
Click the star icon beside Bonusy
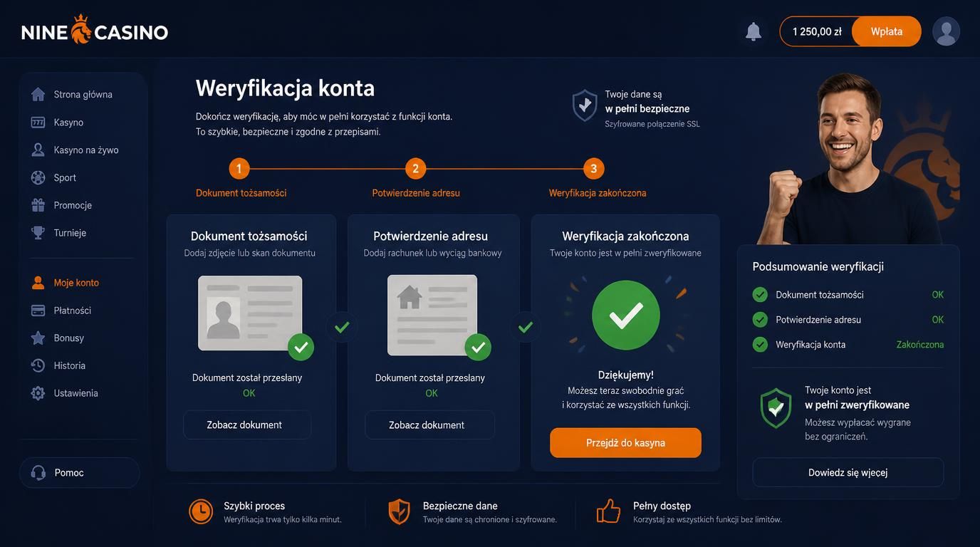point(38,338)
